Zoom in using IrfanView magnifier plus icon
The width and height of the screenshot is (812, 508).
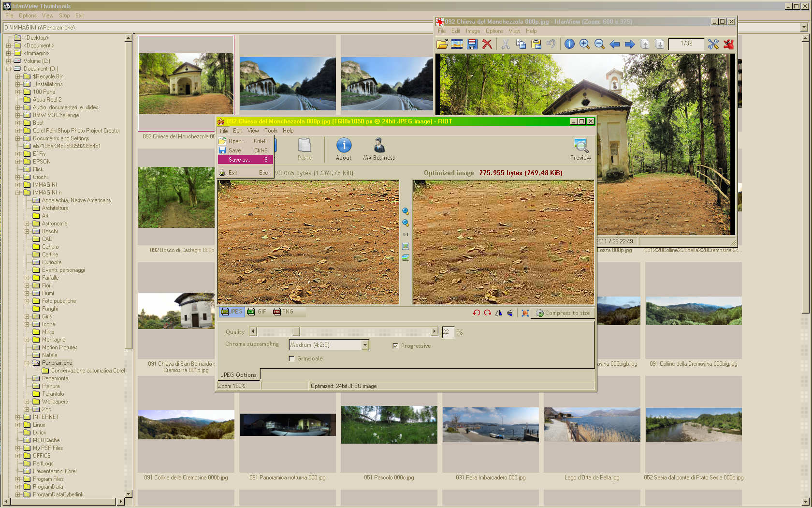tap(584, 44)
